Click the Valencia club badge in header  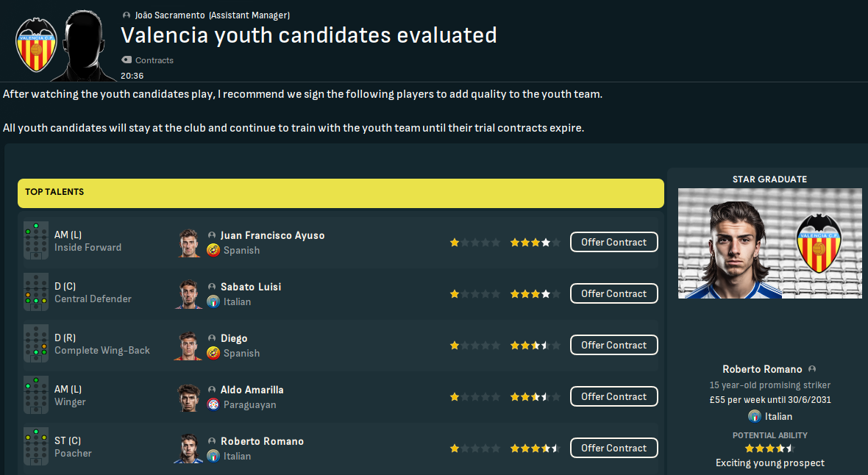click(37, 46)
